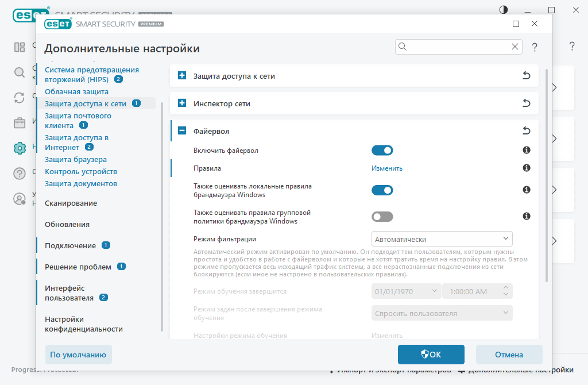Open 'Защита документов' settings
Image resolution: width=588 pixels, height=385 pixels.
81,183
